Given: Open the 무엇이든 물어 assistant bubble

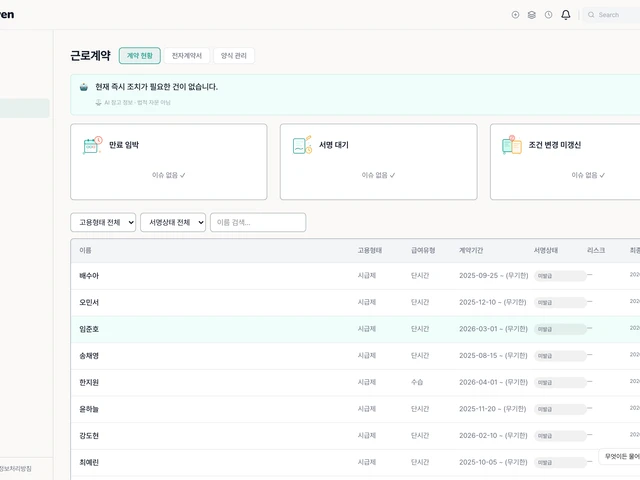Looking at the screenshot, I should (620, 456).
